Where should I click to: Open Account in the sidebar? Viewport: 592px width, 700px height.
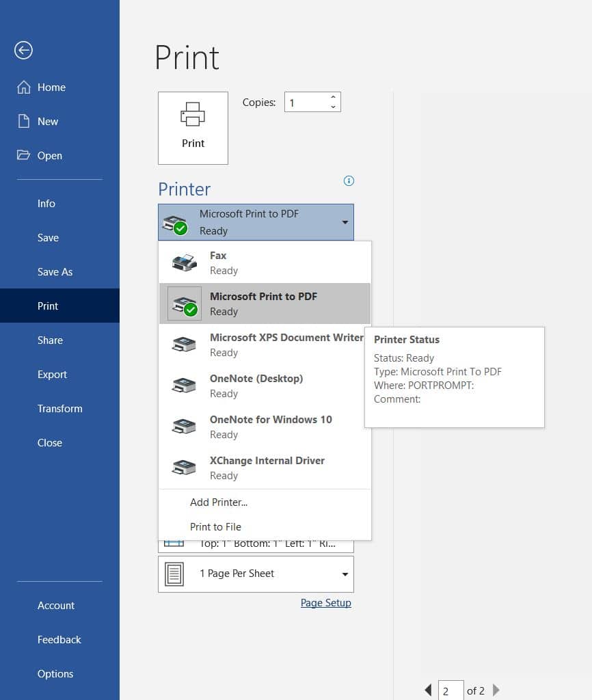click(60, 606)
